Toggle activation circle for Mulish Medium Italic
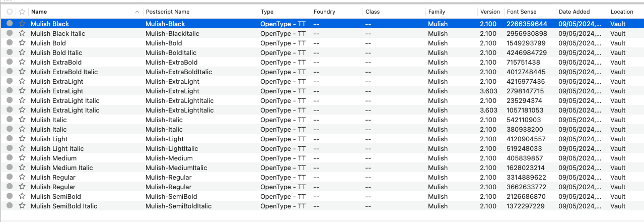 click(x=10, y=168)
